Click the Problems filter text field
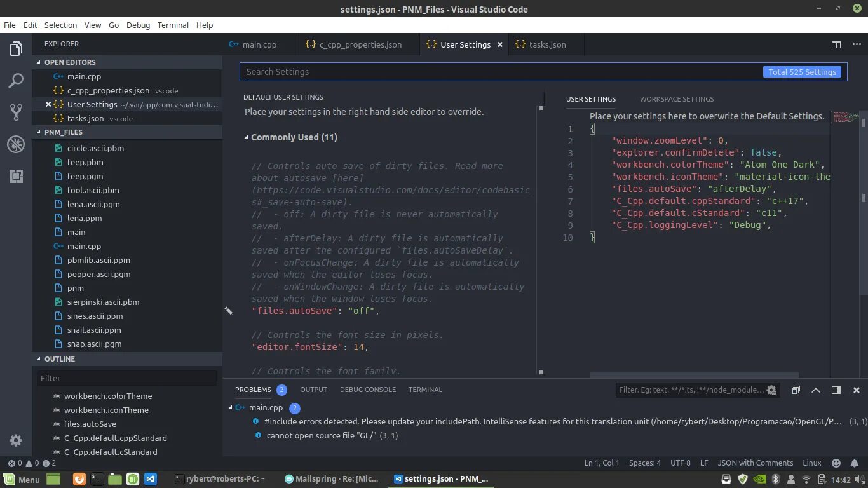868x488 pixels. (x=691, y=390)
